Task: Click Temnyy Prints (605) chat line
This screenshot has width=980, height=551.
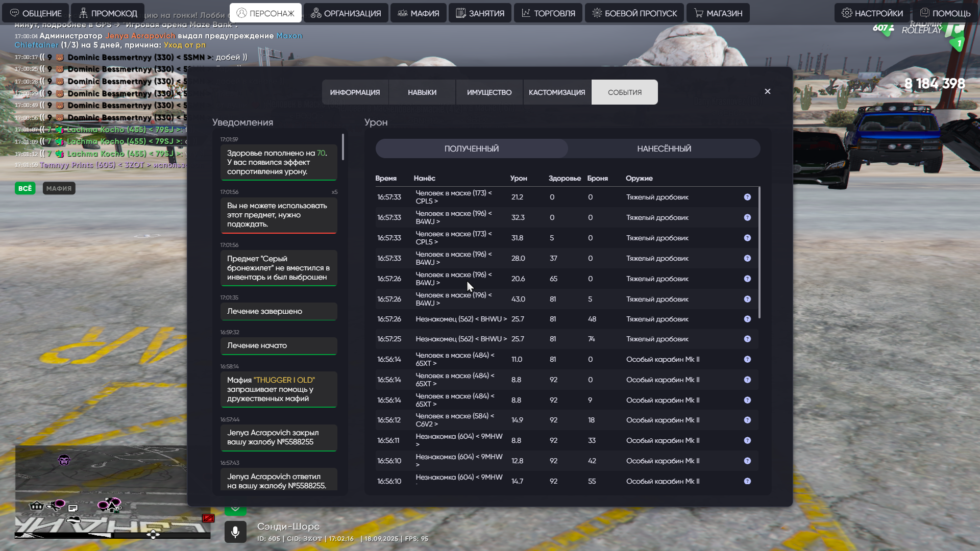Action: (101, 165)
